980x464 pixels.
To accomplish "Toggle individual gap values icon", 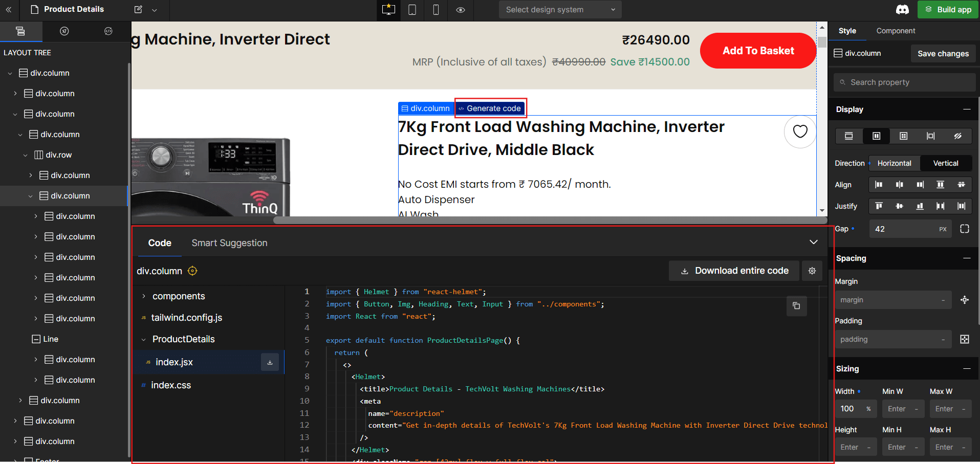I will tap(965, 229).
